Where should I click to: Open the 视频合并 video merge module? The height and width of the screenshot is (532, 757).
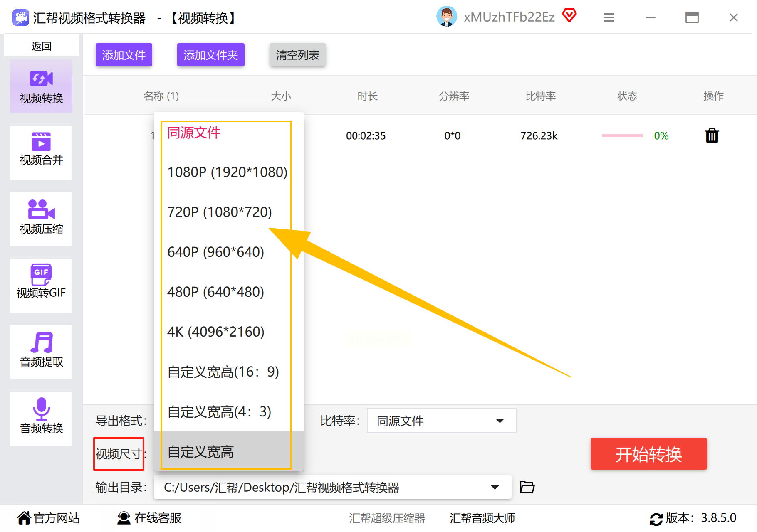[41, 153]
